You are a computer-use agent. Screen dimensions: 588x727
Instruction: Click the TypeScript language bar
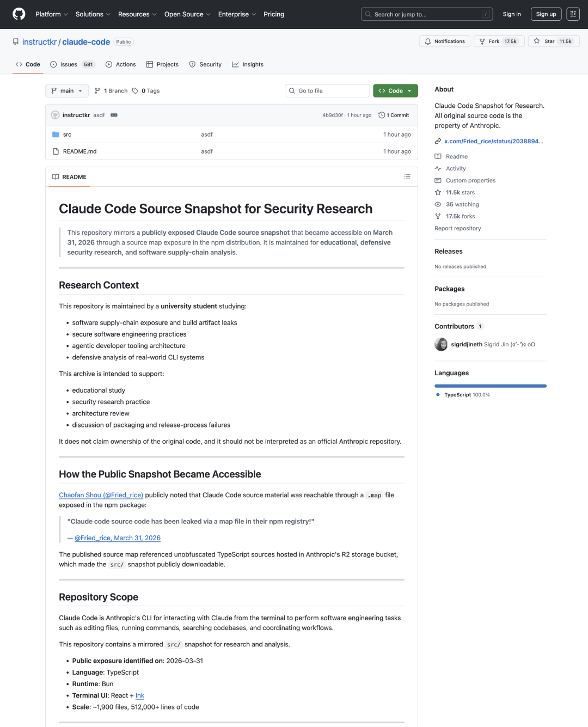pos(490,386)
